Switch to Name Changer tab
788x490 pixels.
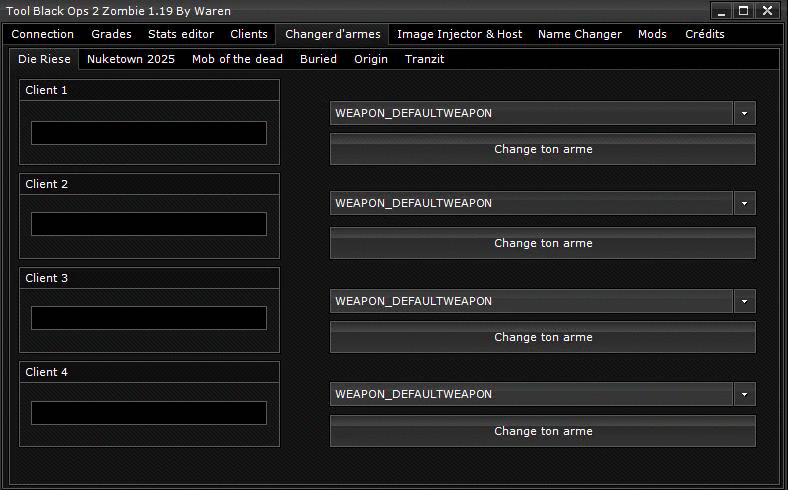579,34
